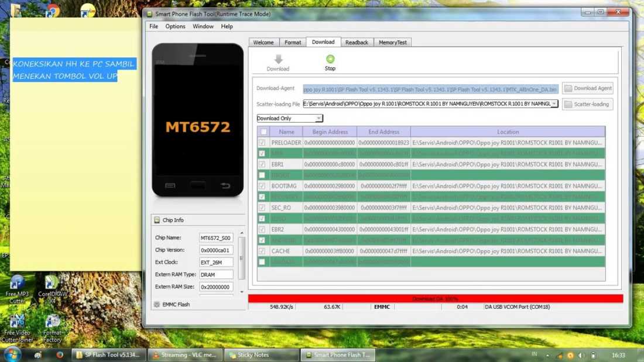Image resolution: width=644 pixels, height=362 pixels.
Task: Select the Download tab
Action: pyautogui.click(x=323, y=42)
